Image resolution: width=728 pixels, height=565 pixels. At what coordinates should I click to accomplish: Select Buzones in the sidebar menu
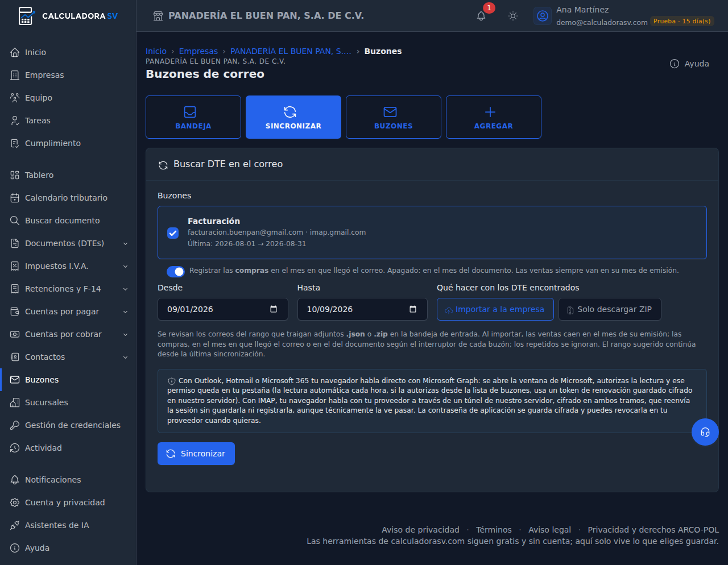click(68, 380)
